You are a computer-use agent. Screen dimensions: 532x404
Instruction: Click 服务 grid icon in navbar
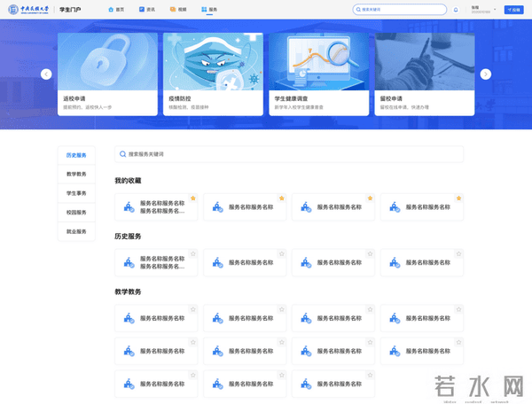click(x=204, y=10)
